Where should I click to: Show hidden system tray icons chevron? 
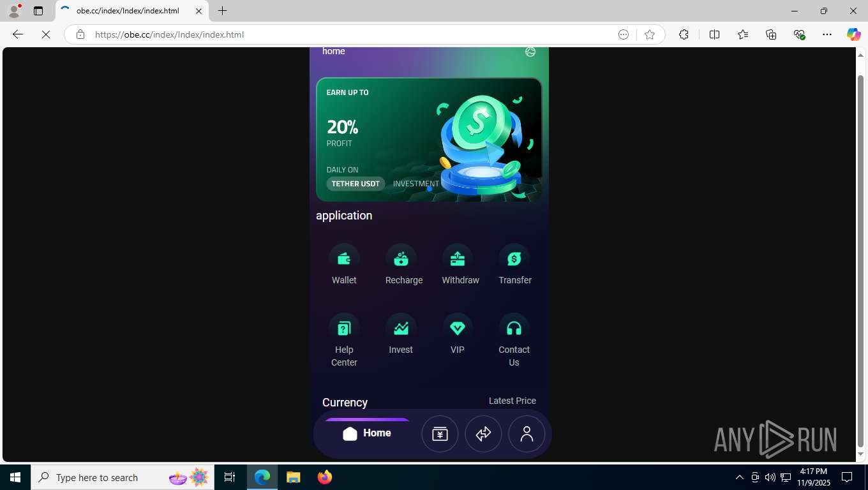click(740, 477)
